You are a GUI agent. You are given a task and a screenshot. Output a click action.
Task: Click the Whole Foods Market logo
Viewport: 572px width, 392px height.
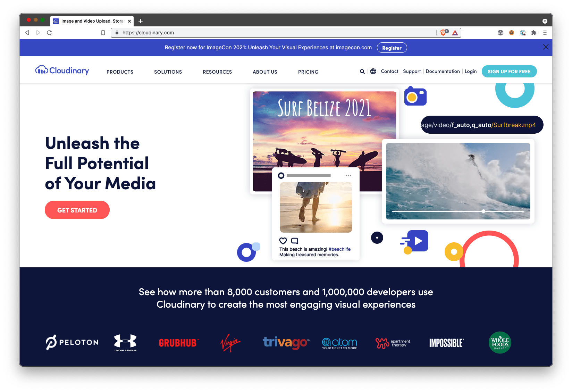pyautogui.click(x=500, y=343)
